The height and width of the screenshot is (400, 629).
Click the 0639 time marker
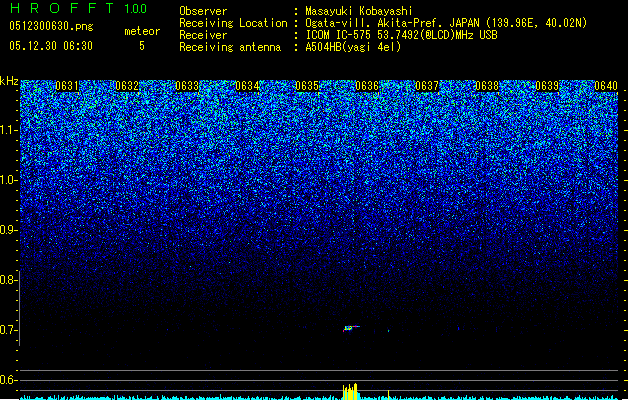547,86
